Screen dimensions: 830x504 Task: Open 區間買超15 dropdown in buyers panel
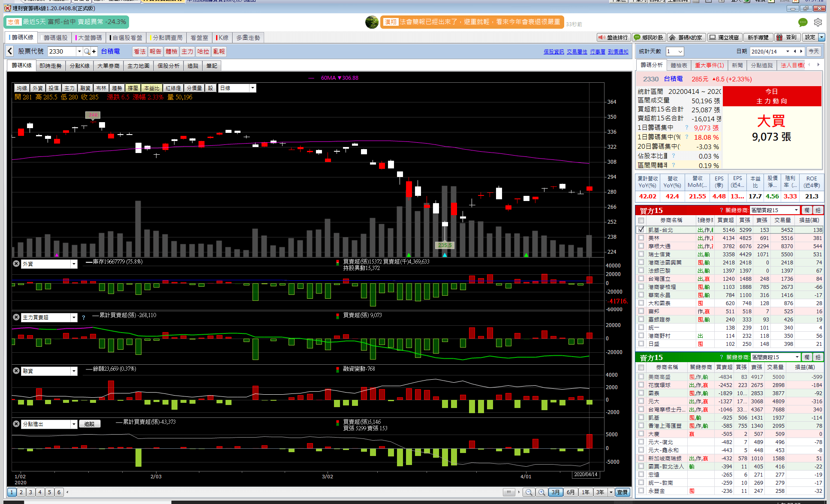click(x=797, y=210)
